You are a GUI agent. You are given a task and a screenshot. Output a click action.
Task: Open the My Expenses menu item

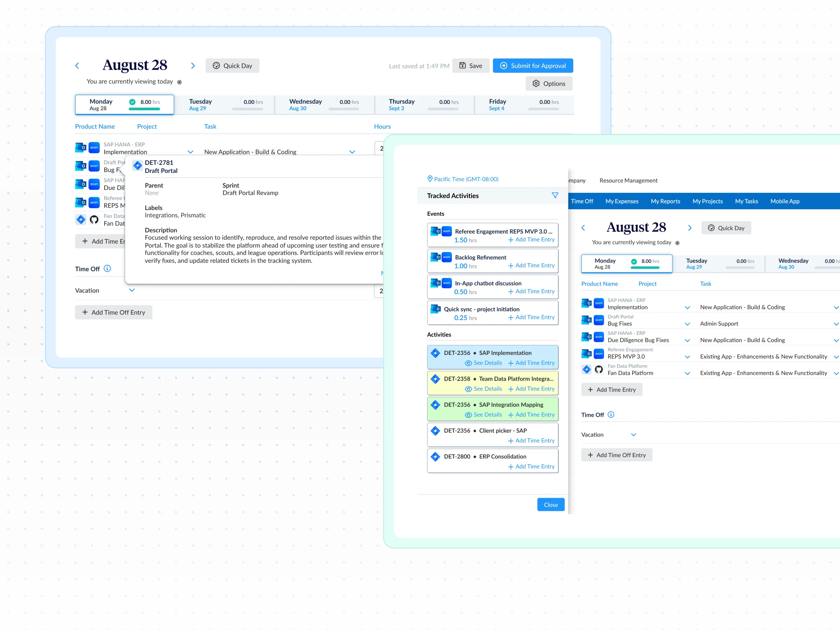tap(621, 201)
